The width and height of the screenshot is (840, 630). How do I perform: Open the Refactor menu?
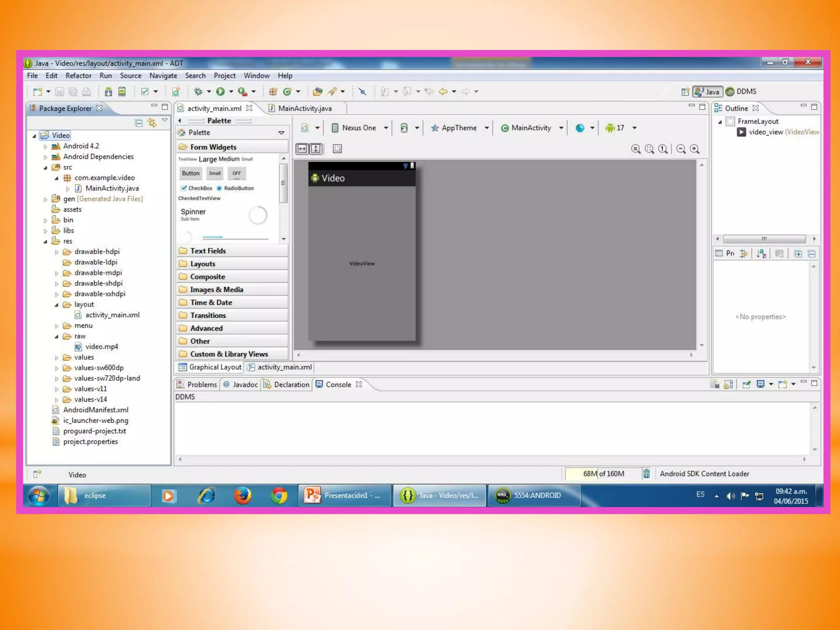(x=78, y=75)
